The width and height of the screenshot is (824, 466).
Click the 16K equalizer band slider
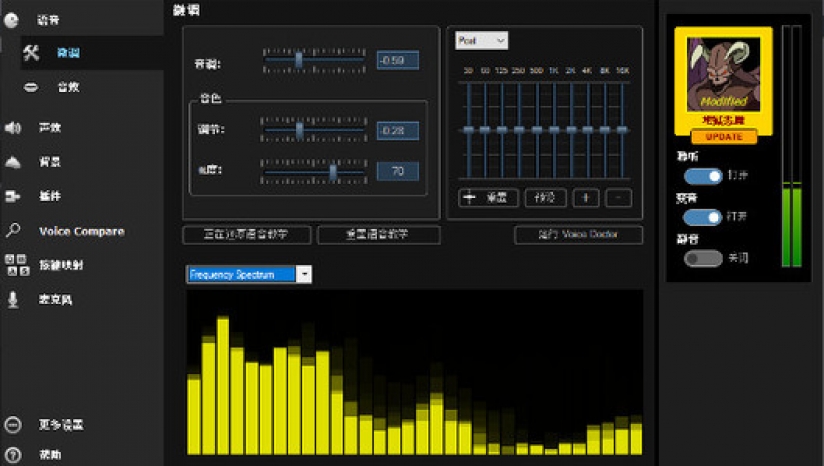pyautogui.click(x=622, y=130)
